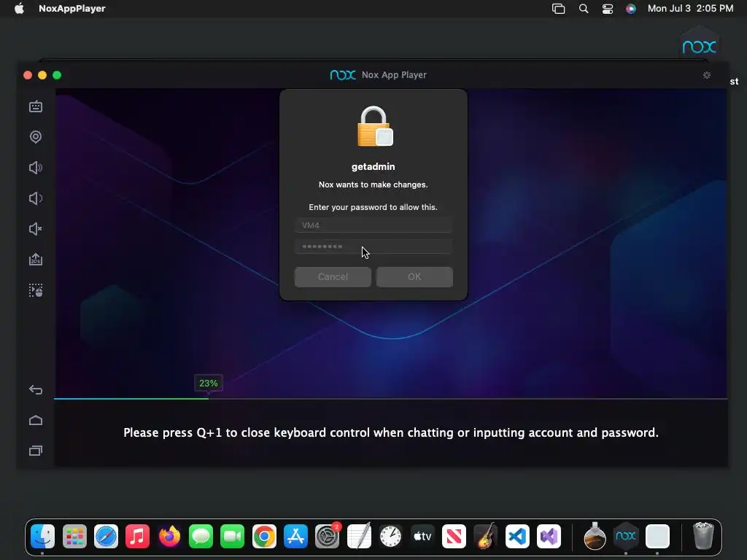Click the 'Nox App Player' window title
The image size is (747, 560).
coord(394,75)
